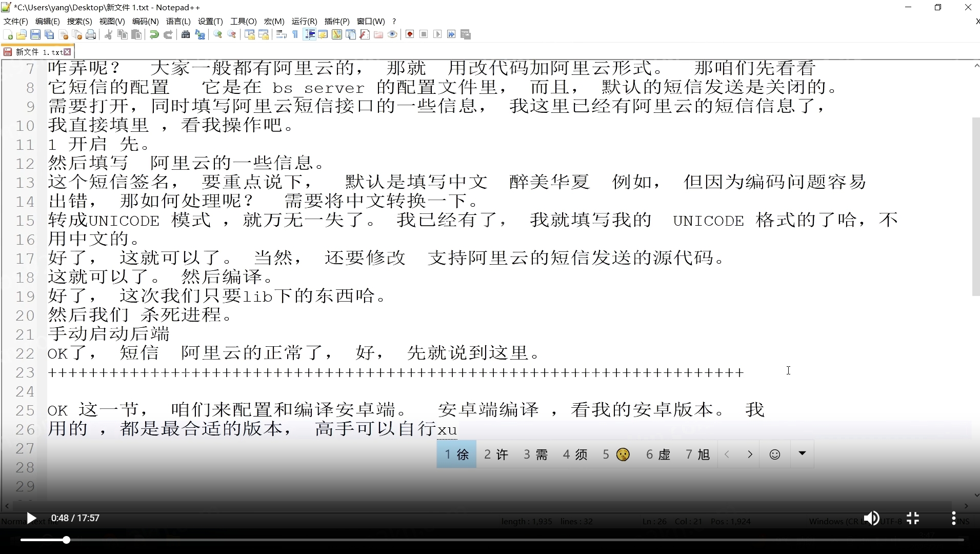Open the 运行(R) menu
This screenshot has height=554, width=980.
304,21
